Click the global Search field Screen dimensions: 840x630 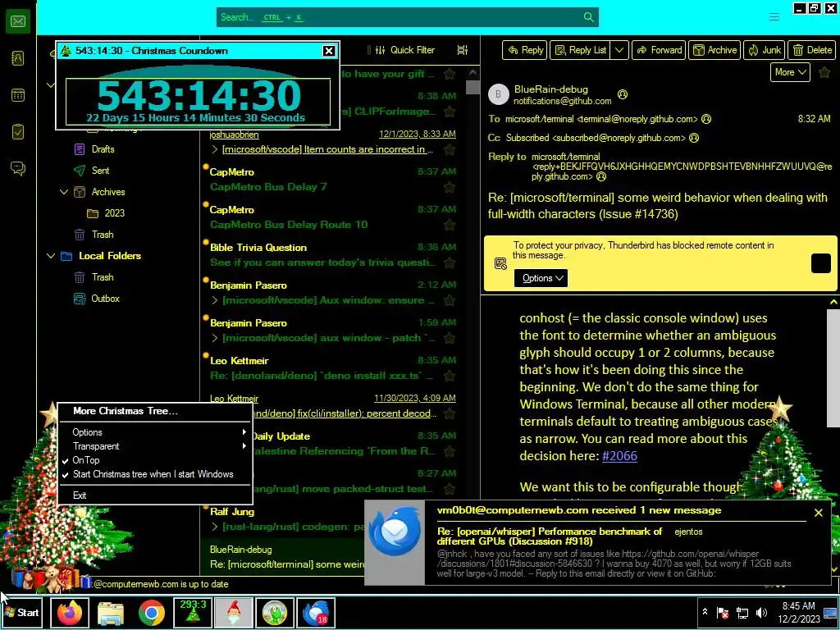[407, 17]
